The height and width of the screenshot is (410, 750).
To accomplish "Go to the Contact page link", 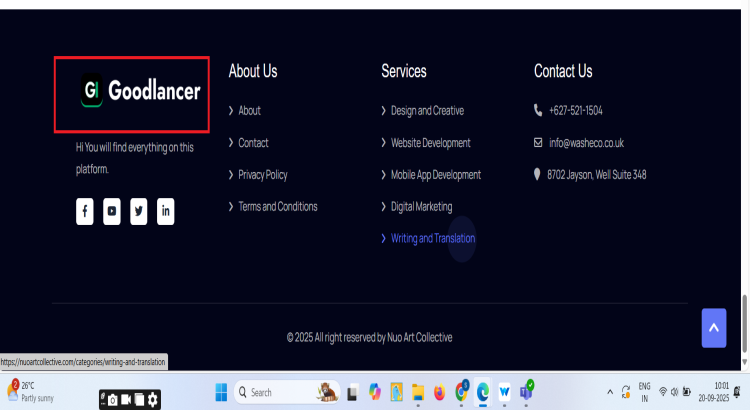I will point(253,142).
